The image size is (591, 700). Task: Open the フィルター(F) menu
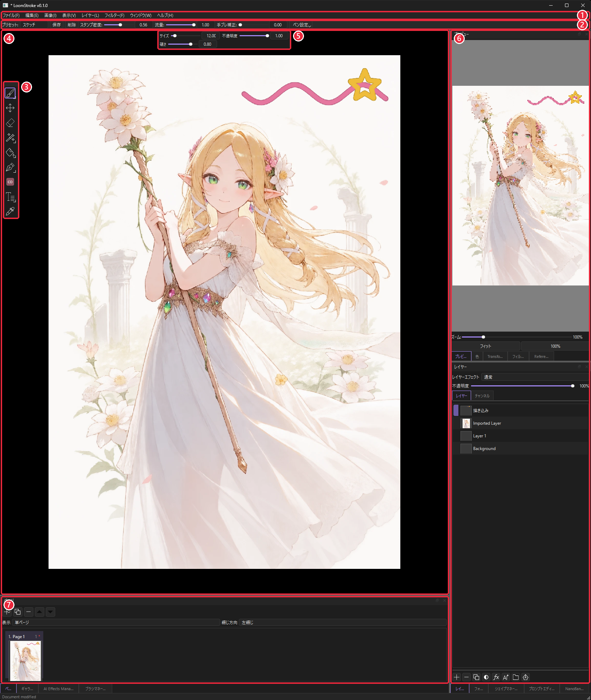pos(114,15)
